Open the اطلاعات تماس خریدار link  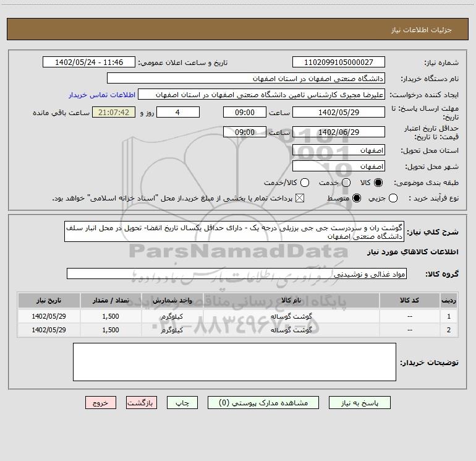click(x=102, y=95)
